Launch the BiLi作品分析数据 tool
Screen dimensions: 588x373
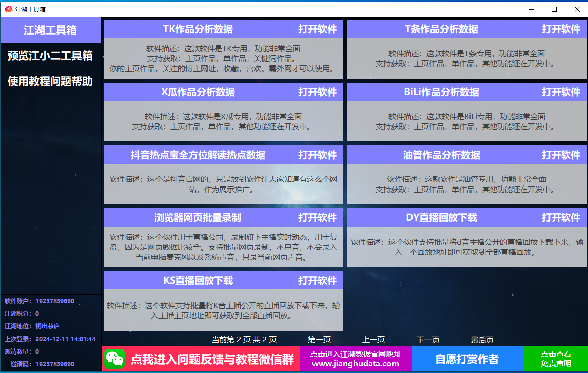pos(561,92)
